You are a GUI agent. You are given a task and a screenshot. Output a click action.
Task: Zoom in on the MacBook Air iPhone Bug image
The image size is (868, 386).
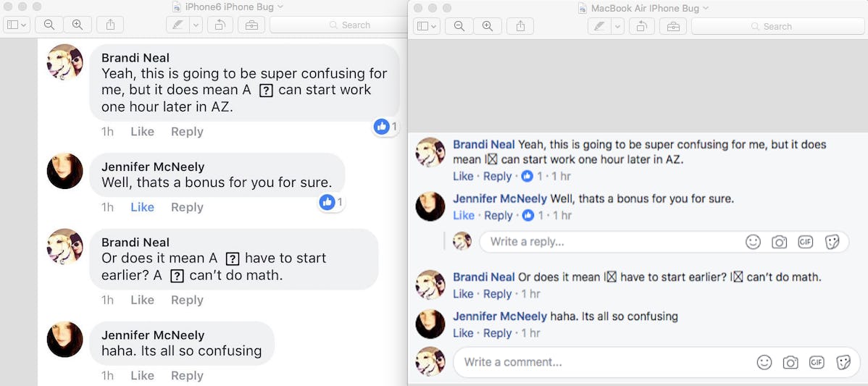(487, 26)
